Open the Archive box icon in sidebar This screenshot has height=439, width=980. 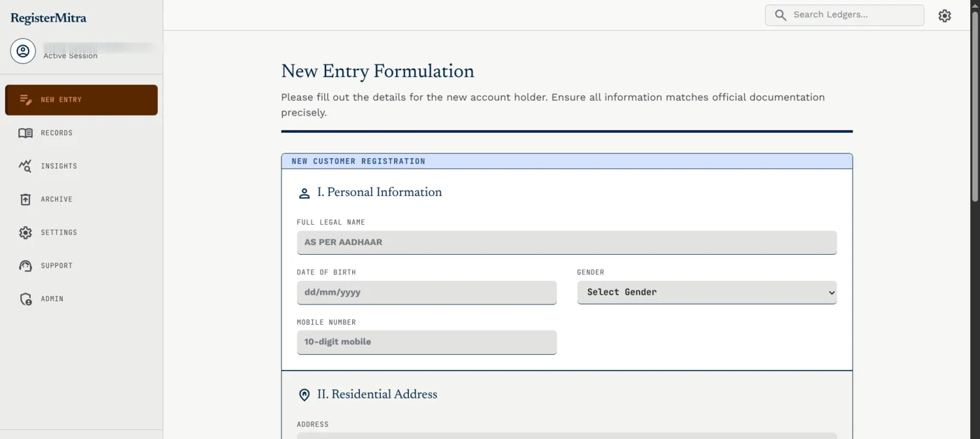point(25,200)
